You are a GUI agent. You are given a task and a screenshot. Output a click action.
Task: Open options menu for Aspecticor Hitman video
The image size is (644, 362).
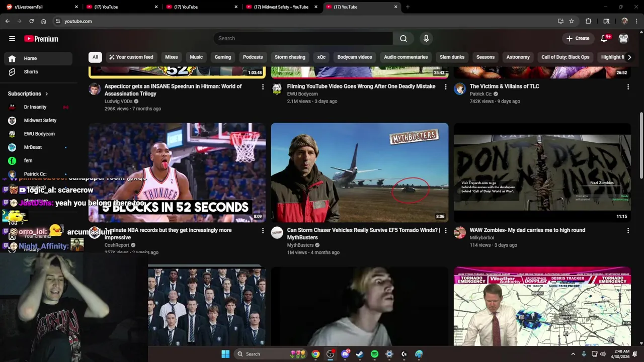click(x=263, y=87)
